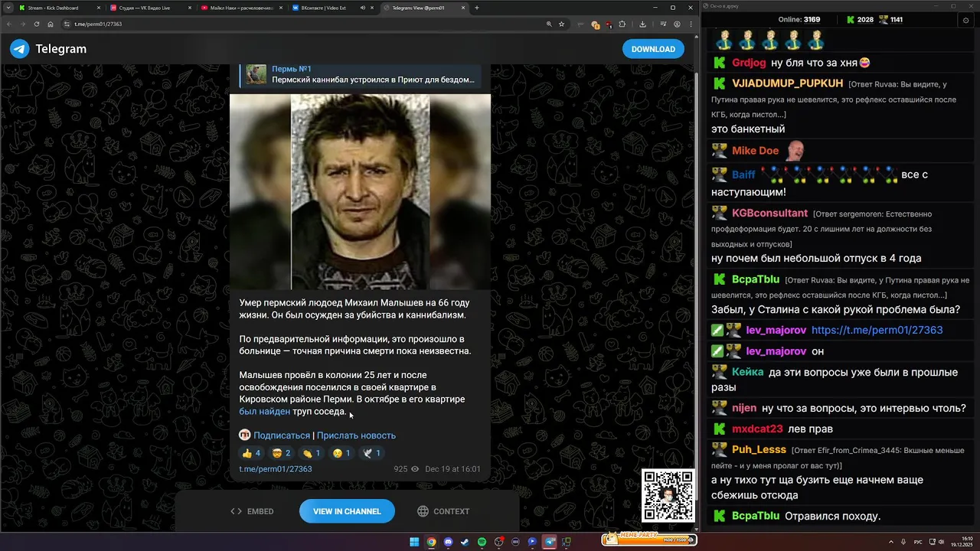
Task: Expand the system tray hidden icons arrow
Action: point(891,542)
